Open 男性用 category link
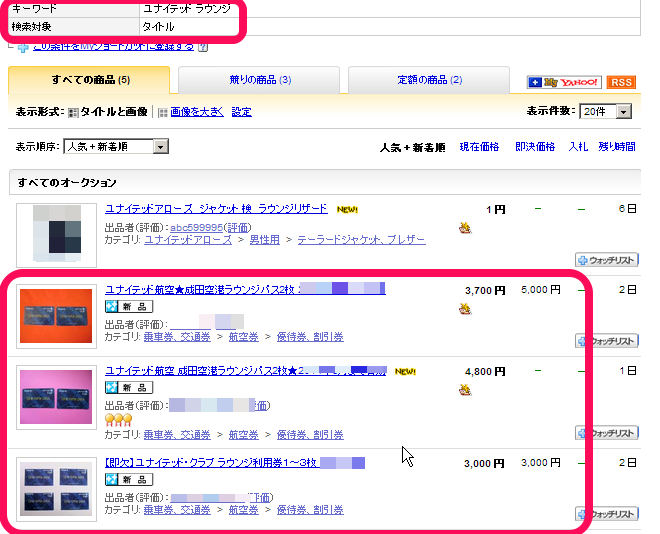 (x=265, y=240)
